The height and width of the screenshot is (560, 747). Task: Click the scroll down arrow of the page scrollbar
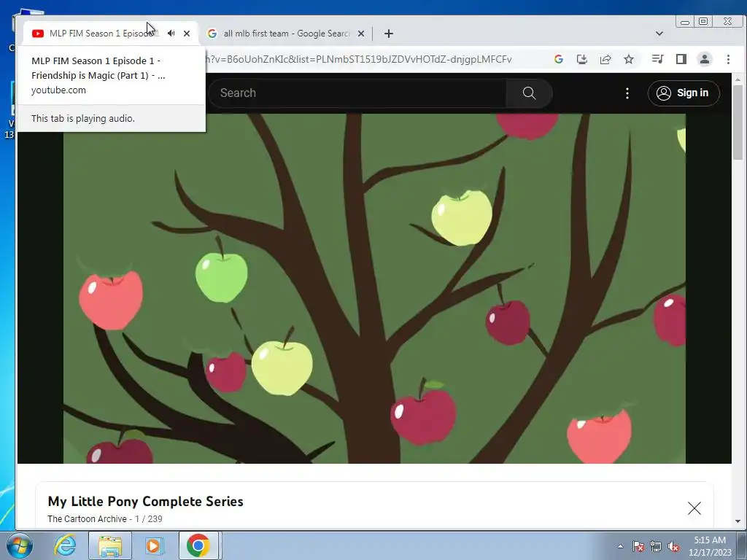pos(738,521)
